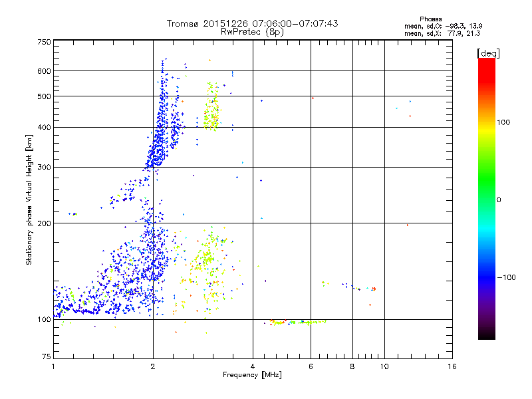Viewport: 532px width, 399px height.
Task: Click the colorbar label '-100'
Action: pos(507,277)
